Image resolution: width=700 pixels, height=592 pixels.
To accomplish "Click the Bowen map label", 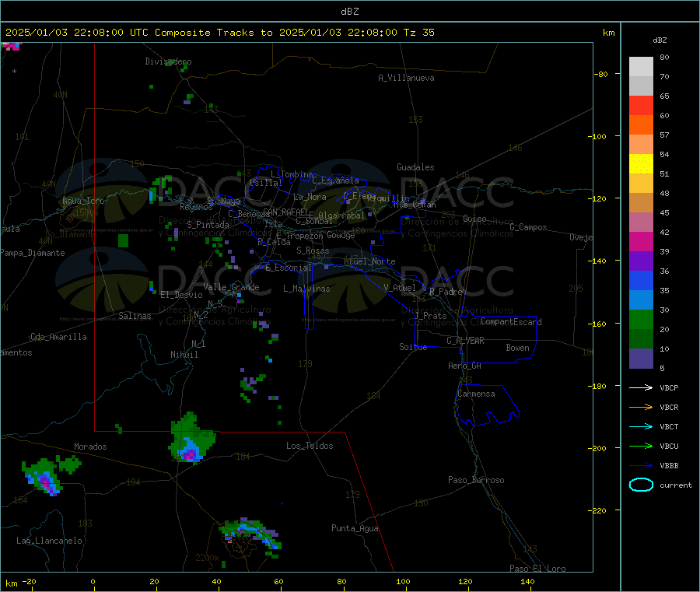I will click(x=517, y=348).
